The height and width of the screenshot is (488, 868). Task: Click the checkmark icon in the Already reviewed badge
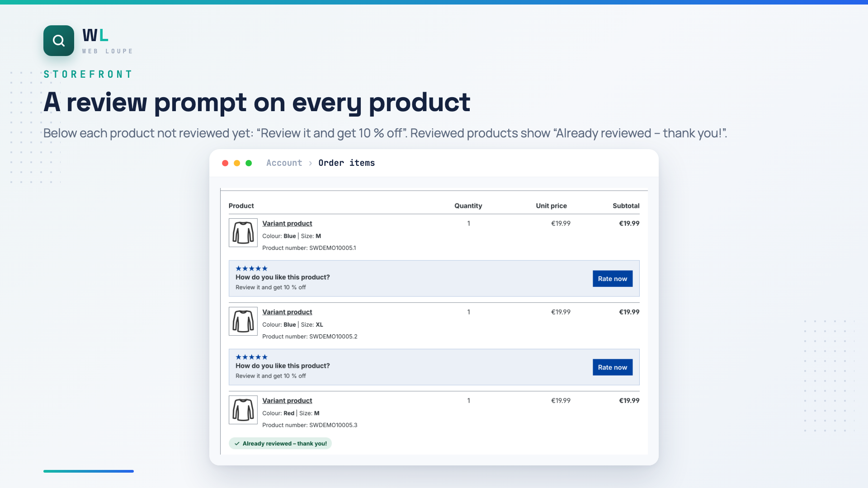[237, 444]
